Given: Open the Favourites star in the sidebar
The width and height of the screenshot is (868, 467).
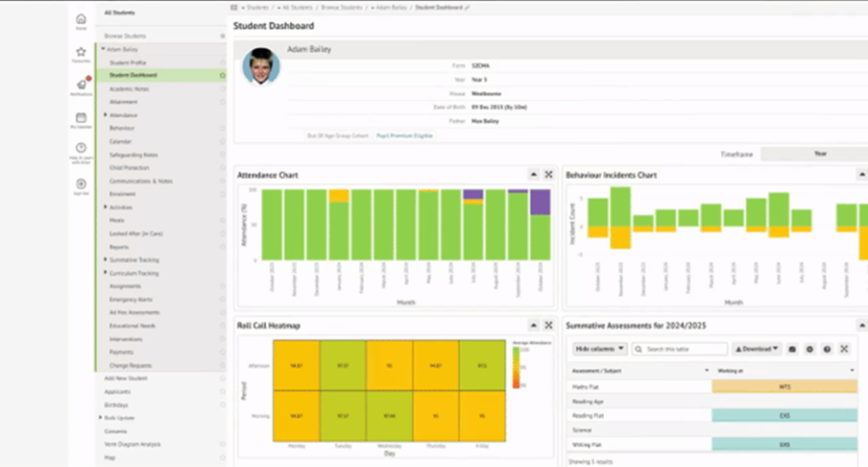Looking at the screenshot, I should [81, 54].
